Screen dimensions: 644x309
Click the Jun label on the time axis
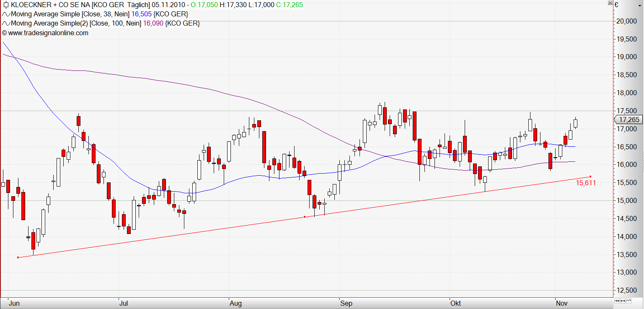(x=14, y=303)
